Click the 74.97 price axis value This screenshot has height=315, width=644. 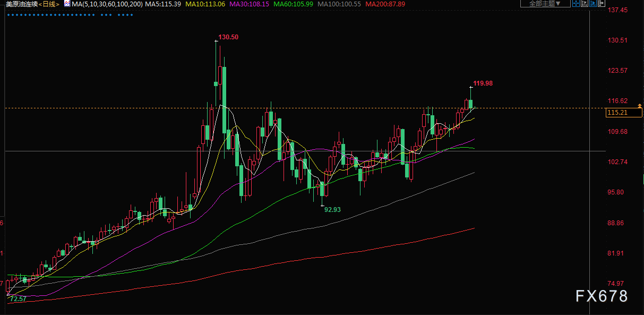[617, 284]
